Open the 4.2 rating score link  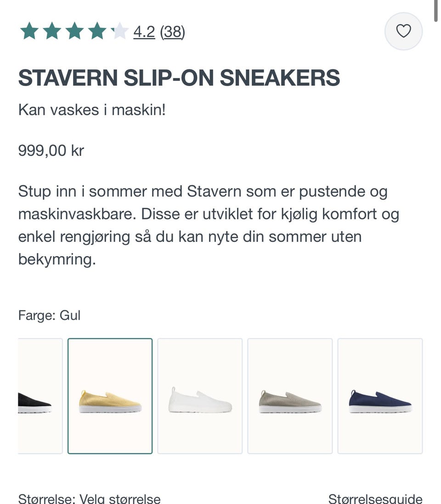[x=144, y=32]
